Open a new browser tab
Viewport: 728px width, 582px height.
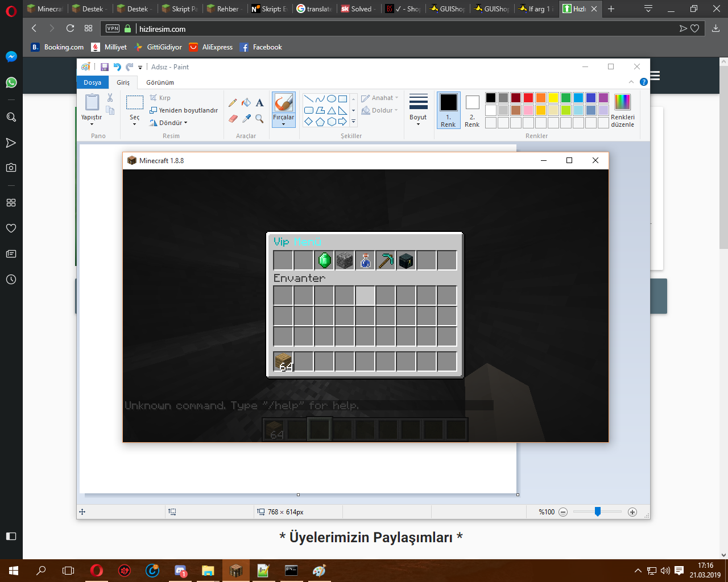tap(611, 9)
